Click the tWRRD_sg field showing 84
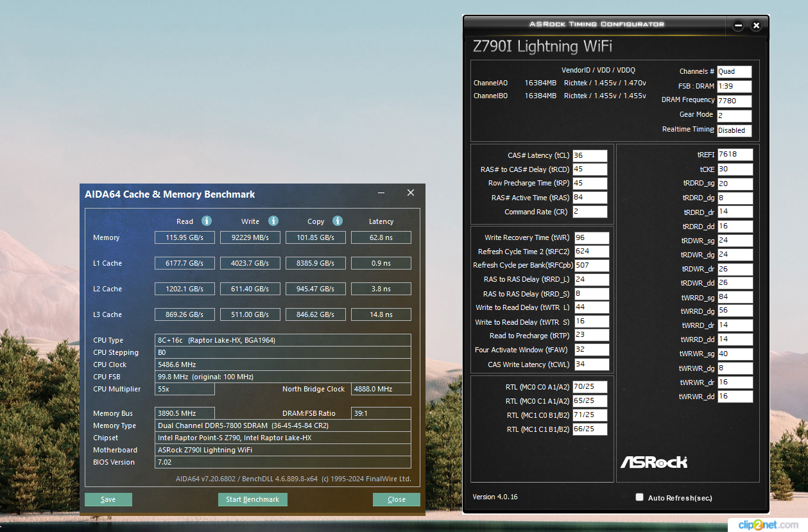808x532 pixels. coord(735,297)
